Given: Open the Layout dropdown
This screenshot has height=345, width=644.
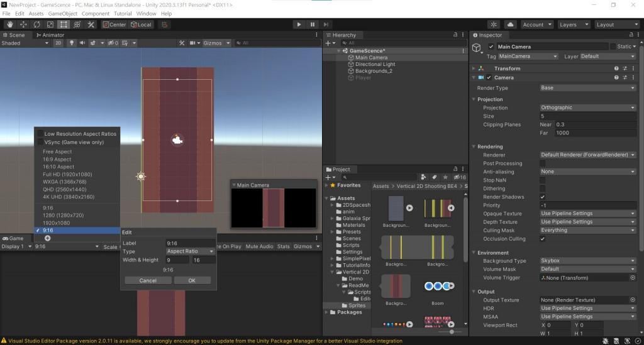Looking at the screenshot, I should (616, 25).
